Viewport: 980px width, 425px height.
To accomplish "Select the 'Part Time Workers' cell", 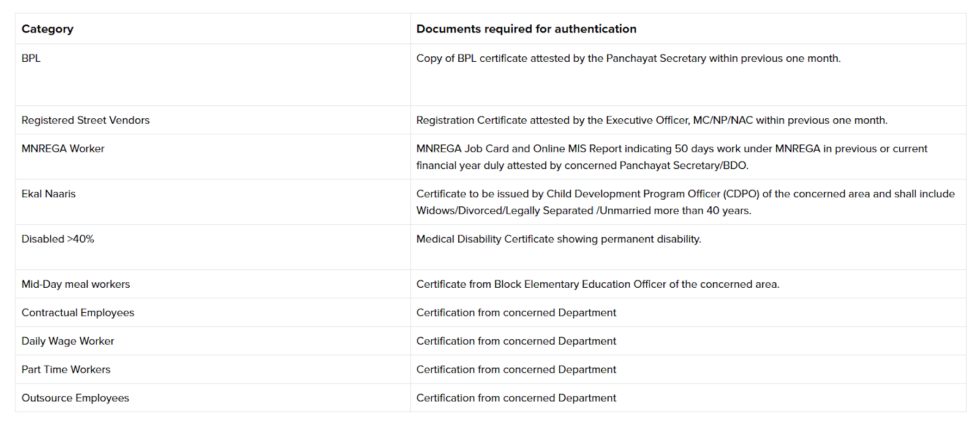I will pyautogui.click(x=66, y=369).
